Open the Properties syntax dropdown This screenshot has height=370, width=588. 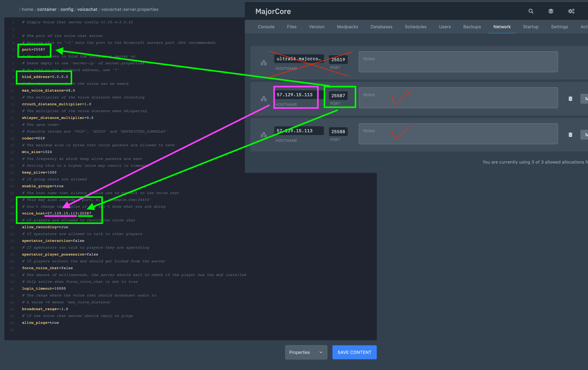click(x=306, y=352)
